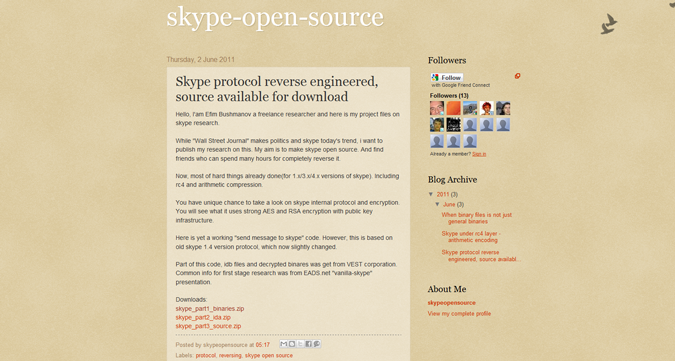
Task: Open 'Skype under rc4 layer' archive post
Action: point(471,237)
